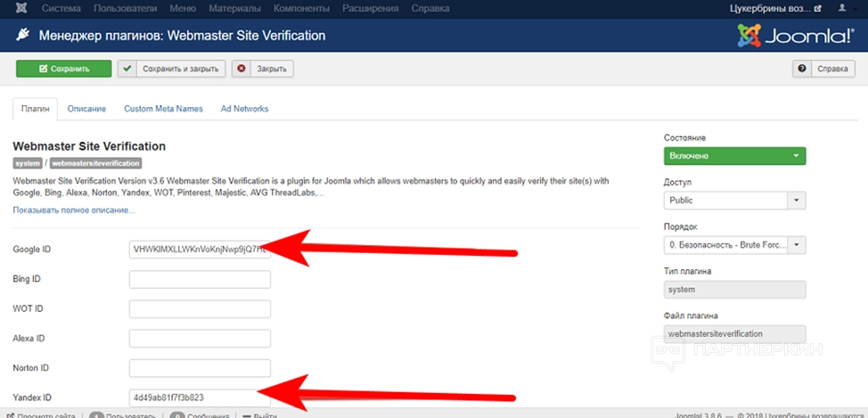The height and width of the screenshot is (418, 868).
Task: Click the Alexa ID label
Action: 29,339
